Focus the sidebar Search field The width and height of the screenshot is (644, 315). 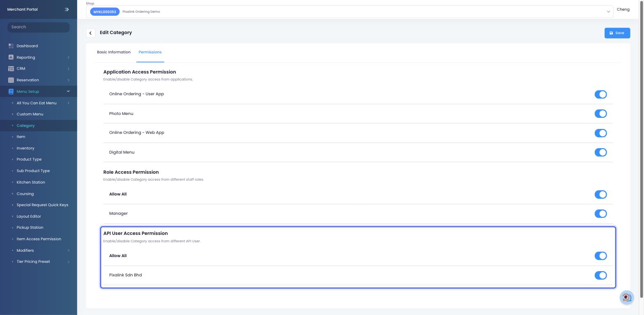click(x=39, y=27)
